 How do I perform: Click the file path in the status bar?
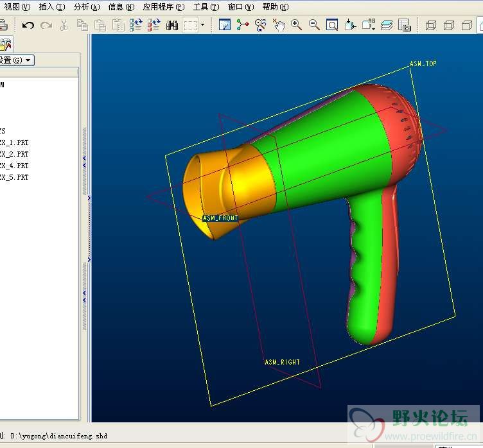tap(59, 436)
